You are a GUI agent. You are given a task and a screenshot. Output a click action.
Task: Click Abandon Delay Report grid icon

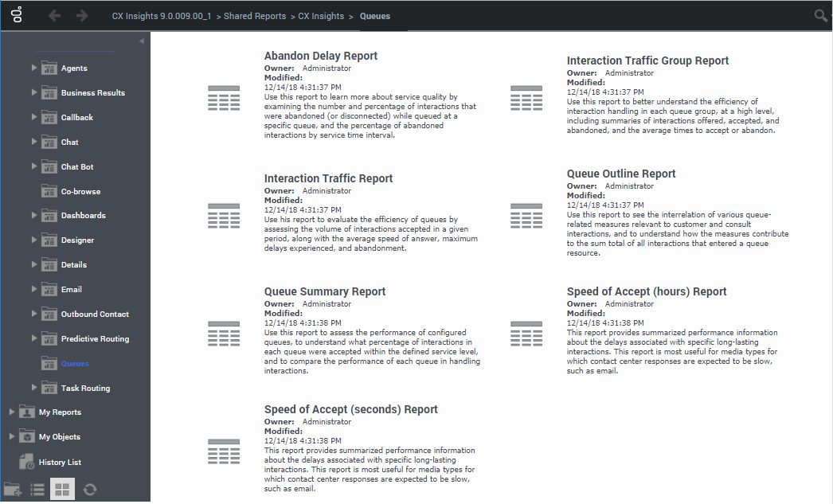[x=224, y=98]
